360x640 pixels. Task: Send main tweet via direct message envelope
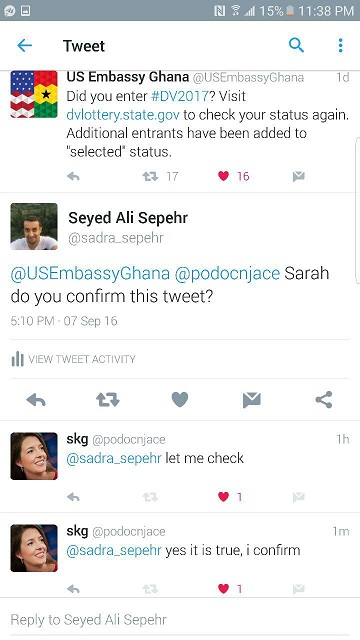pos(251,400)
